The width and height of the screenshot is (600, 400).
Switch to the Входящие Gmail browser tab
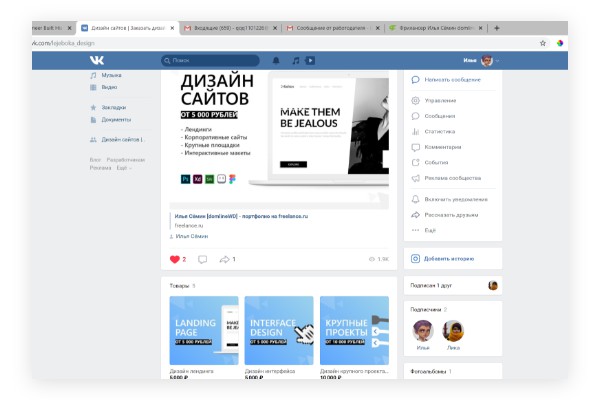(230, 28)
